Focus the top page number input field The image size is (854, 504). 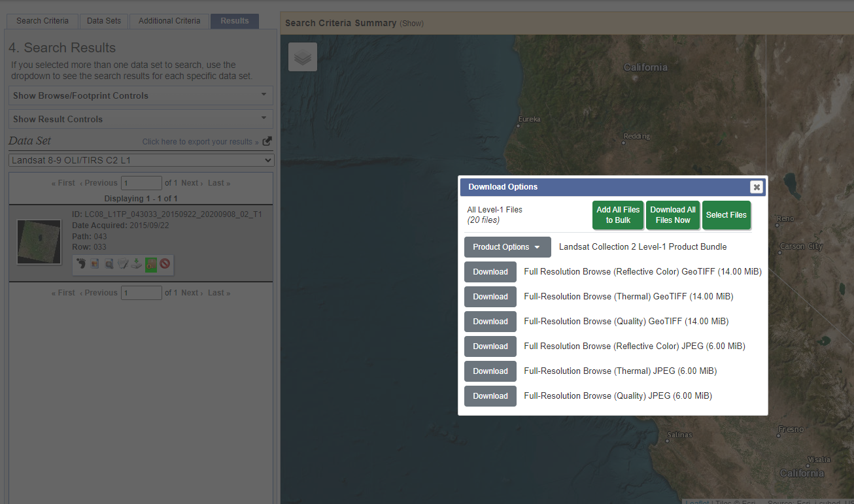point(141,183)
